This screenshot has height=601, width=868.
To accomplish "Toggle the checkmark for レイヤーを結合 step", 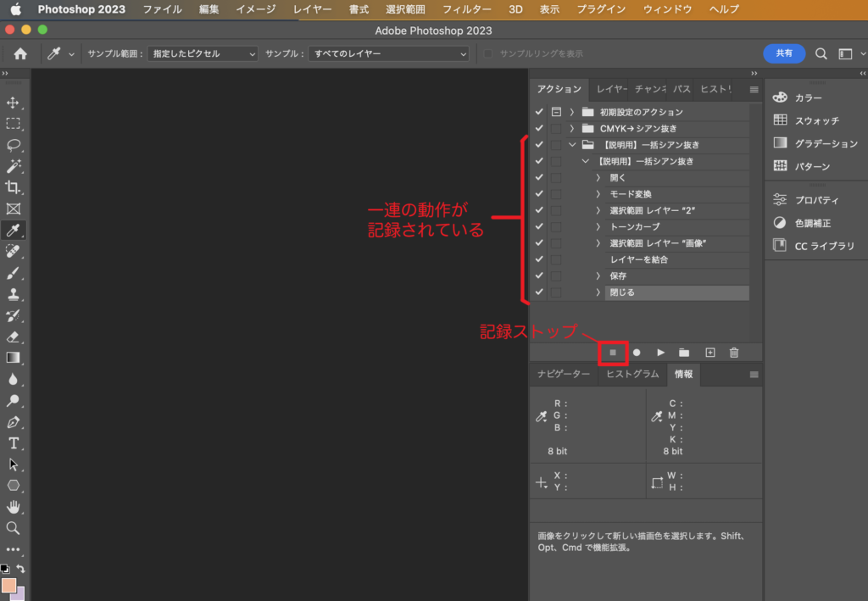I will (539, 259).
